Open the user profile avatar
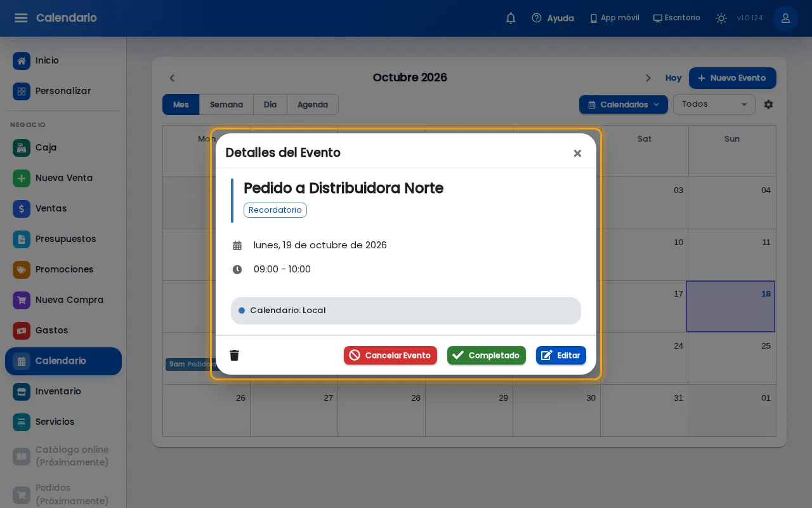Image resolution: width=812 pixels, height=508 pixels. click(x=785, y=18)
